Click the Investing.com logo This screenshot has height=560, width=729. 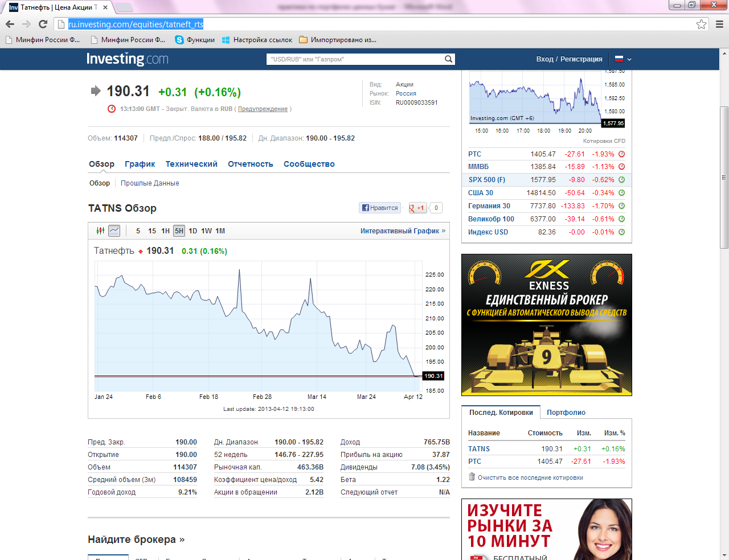tap(128, 59)
